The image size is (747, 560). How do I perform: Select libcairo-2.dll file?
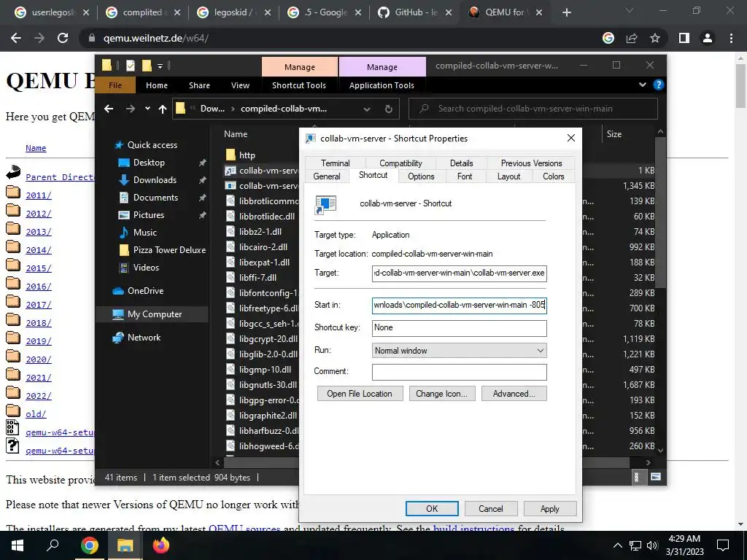(263, 247)
